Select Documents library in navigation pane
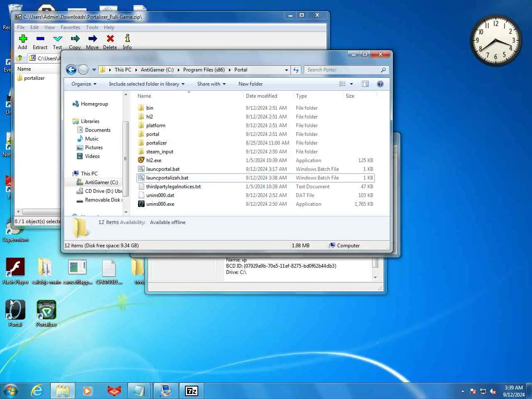Screen dimensions: 532x399 [x=94, y=130]
